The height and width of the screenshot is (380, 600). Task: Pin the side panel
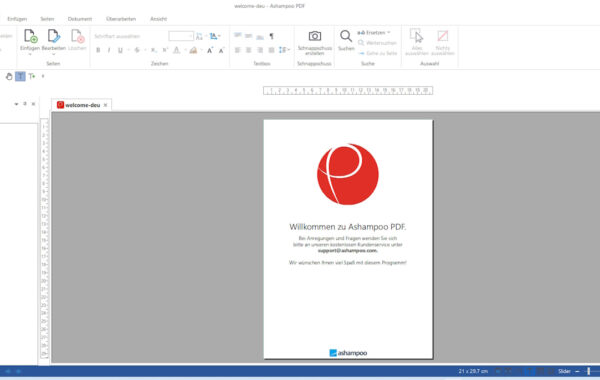pyautogui.click(x=25, y=104)
